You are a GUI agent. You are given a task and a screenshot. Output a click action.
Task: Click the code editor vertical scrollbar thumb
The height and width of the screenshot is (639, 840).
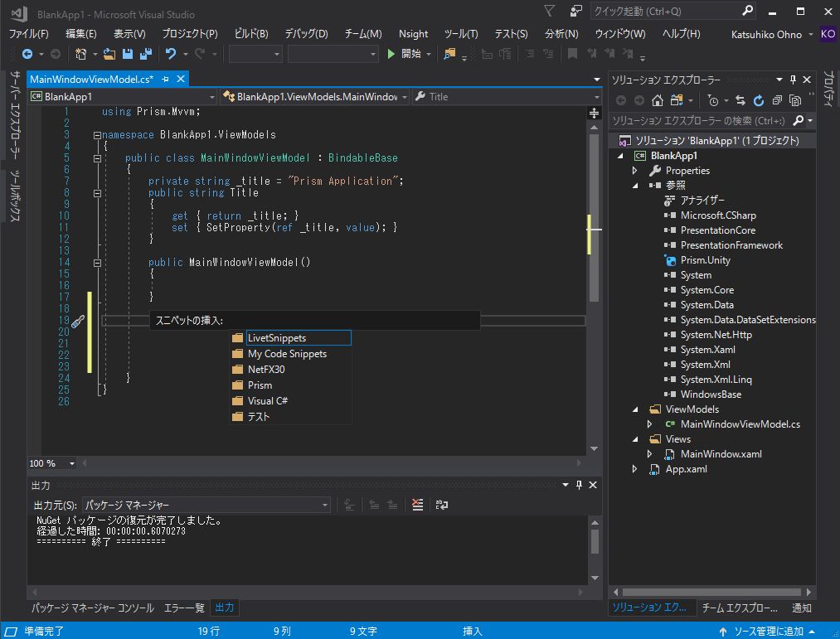coord(594,217)
